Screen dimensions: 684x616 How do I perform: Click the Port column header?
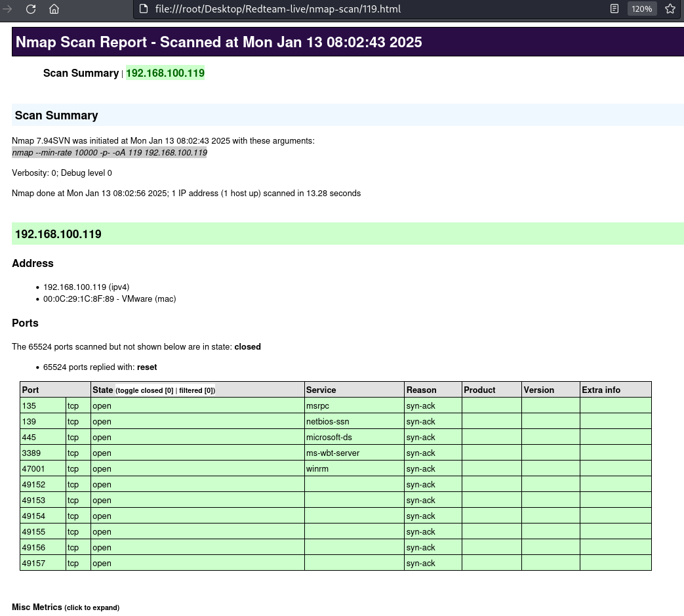coord(31,390)
